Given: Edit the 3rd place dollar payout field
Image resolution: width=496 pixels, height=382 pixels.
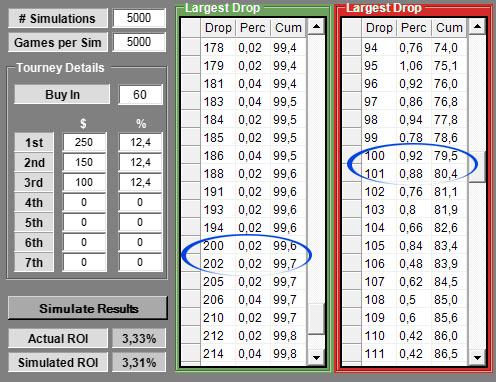Looking at the screenshot, I should coord(84,182).
